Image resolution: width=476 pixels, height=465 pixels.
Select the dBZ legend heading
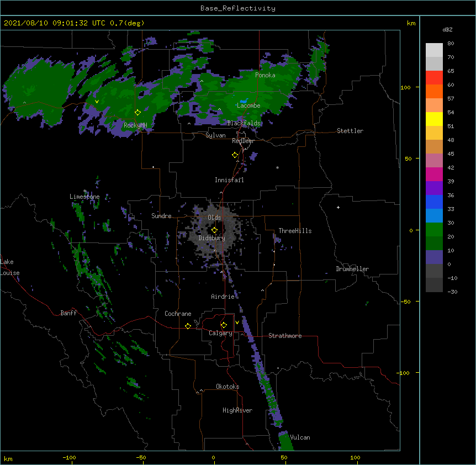(x=447, y=29)
